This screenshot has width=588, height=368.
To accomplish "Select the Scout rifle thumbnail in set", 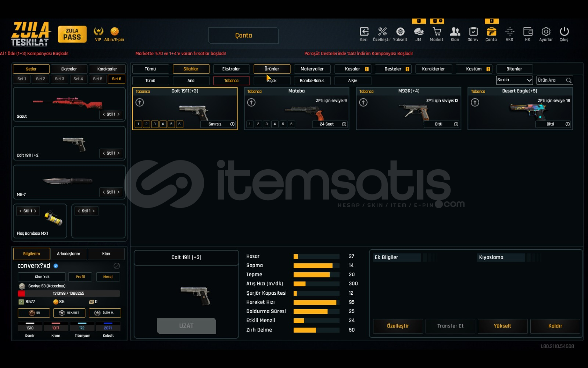I will tap(67, 102).
